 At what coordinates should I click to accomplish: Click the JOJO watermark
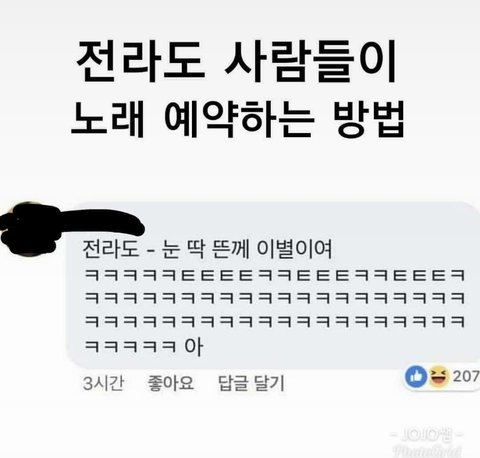[x=426, y=434]
